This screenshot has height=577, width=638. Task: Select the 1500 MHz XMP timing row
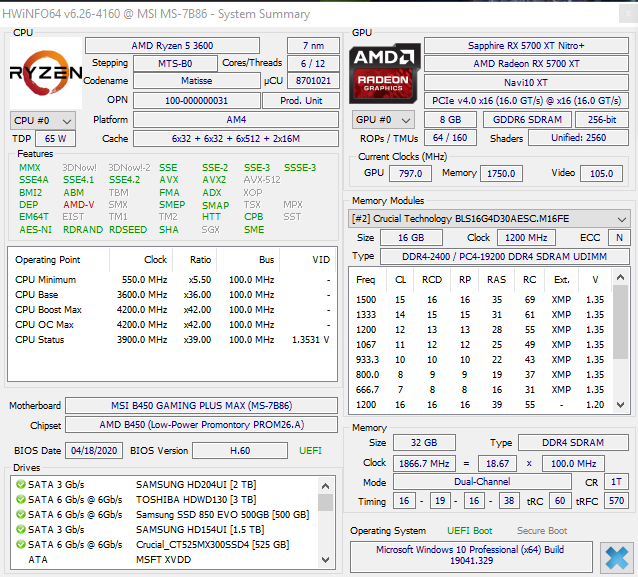[481, 300]
